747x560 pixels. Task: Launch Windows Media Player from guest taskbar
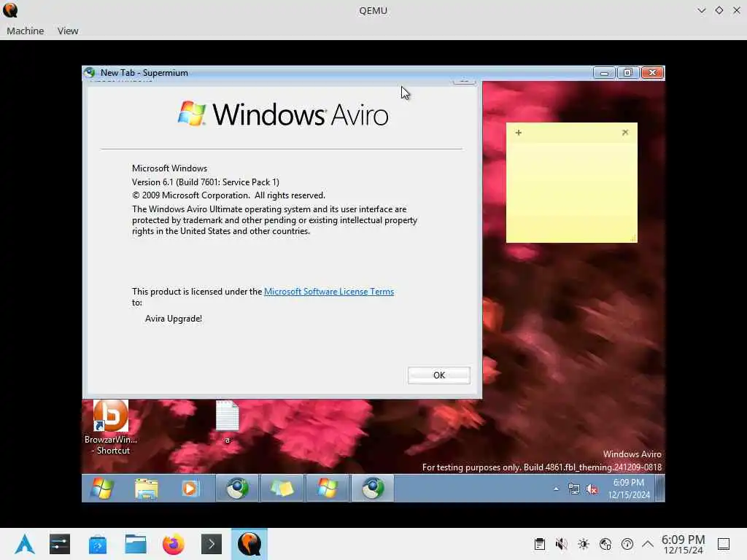190,488
